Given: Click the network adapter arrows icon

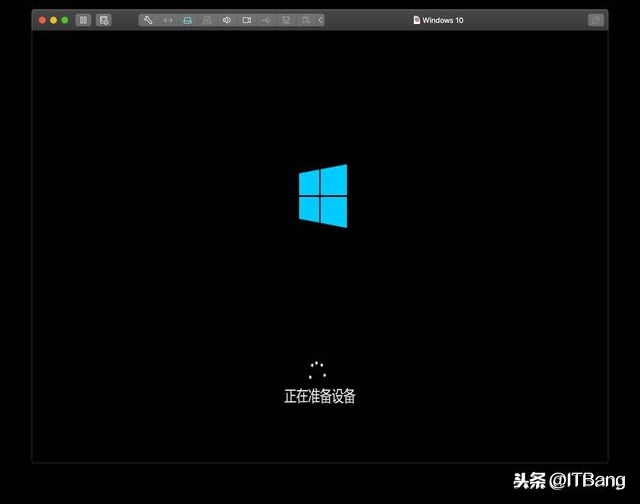Looking at the screenshot, I should (168, 20).
